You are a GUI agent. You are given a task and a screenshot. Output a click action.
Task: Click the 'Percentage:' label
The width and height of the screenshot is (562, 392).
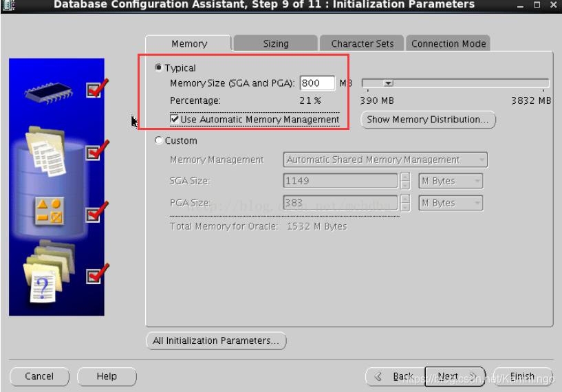click(x=195, y=100)
